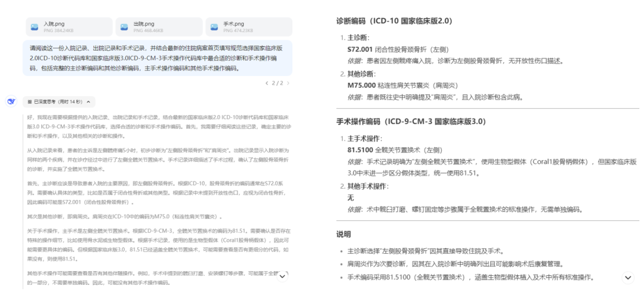Click the deep-think atom icon beside 已深度思考
This screenshot has height=301, width=644.
coord(30,102)
